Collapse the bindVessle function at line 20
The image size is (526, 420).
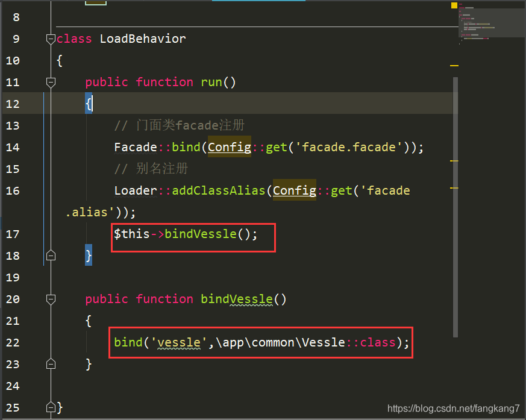51,299
